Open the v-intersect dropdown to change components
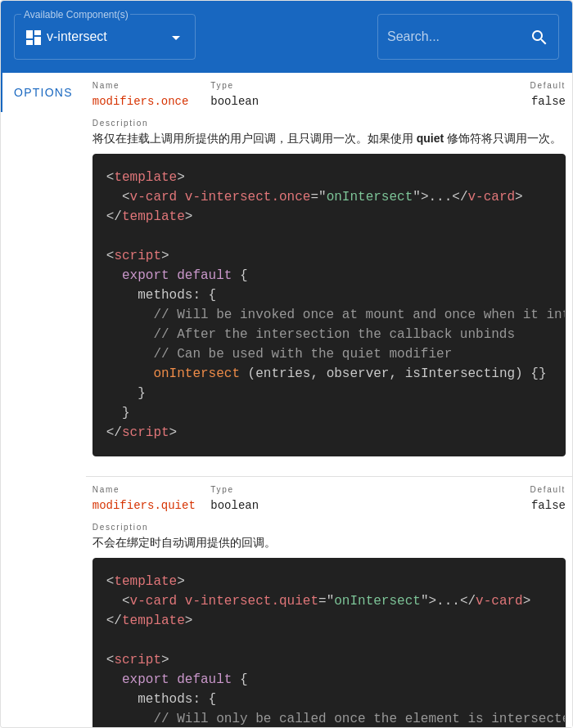Screen dimensions: 573x728 pyautogui.click(x=176, y=37)
